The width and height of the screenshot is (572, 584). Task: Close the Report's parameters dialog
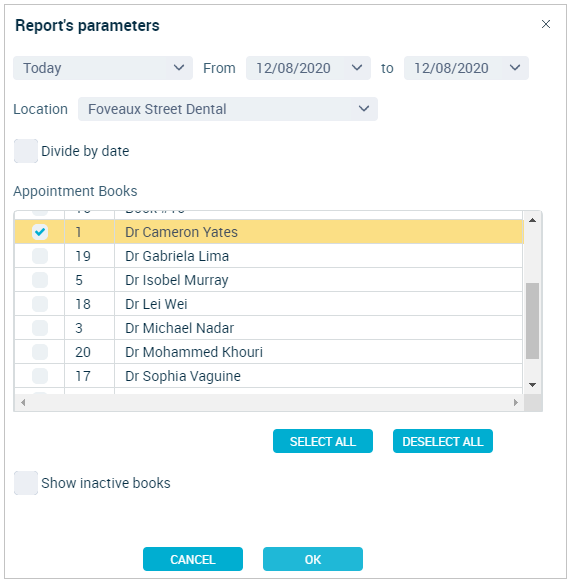click(546, 24)
